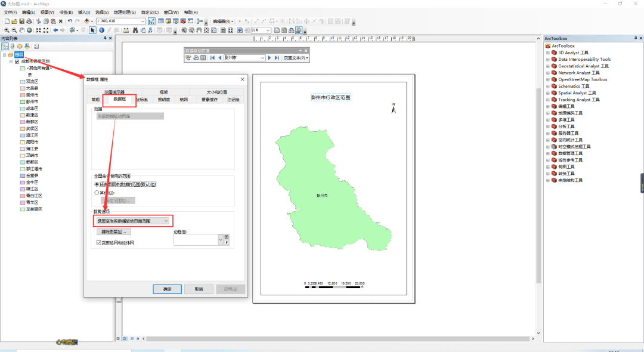The width and height of the screenshot is (644, 352).
Task: Uncheck the 成都市县级区划 layer visibility box
Action: point(17,61)
